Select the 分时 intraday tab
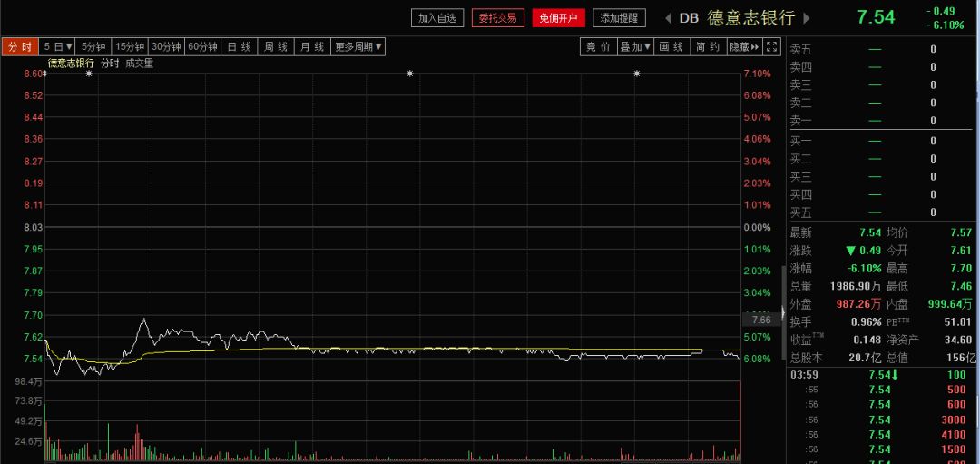The image size is (980, 464). tap(20, 47)
